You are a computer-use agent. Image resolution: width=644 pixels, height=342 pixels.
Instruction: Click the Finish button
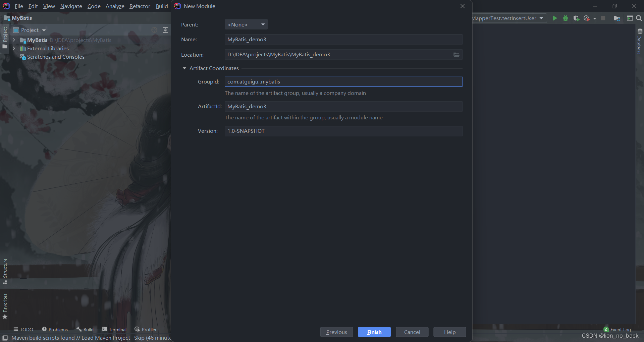point(374,332)
